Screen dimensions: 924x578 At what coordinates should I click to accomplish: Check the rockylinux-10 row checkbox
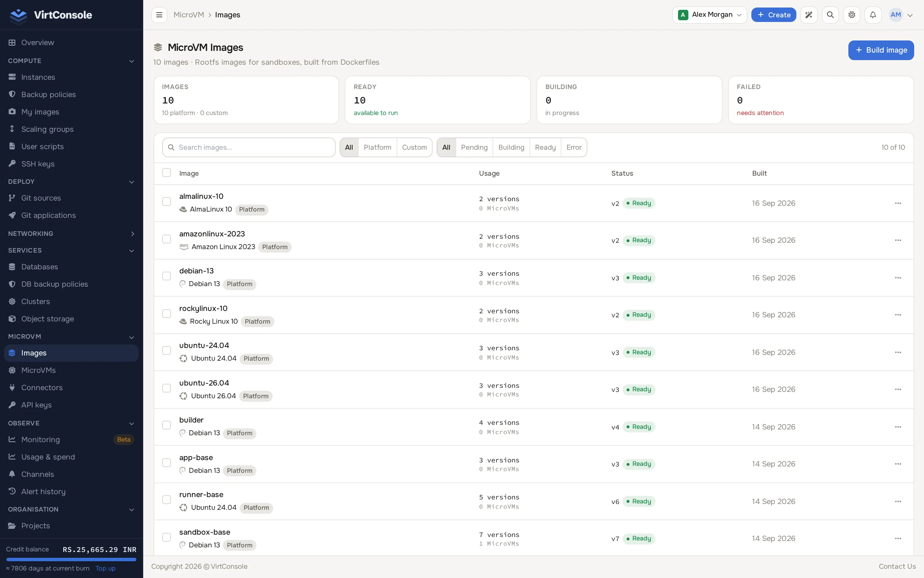tap(167, 314)
